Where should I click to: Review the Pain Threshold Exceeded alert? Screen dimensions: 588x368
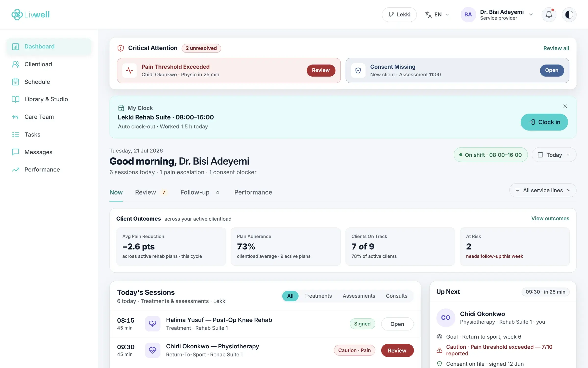click(x=321, y=70)
